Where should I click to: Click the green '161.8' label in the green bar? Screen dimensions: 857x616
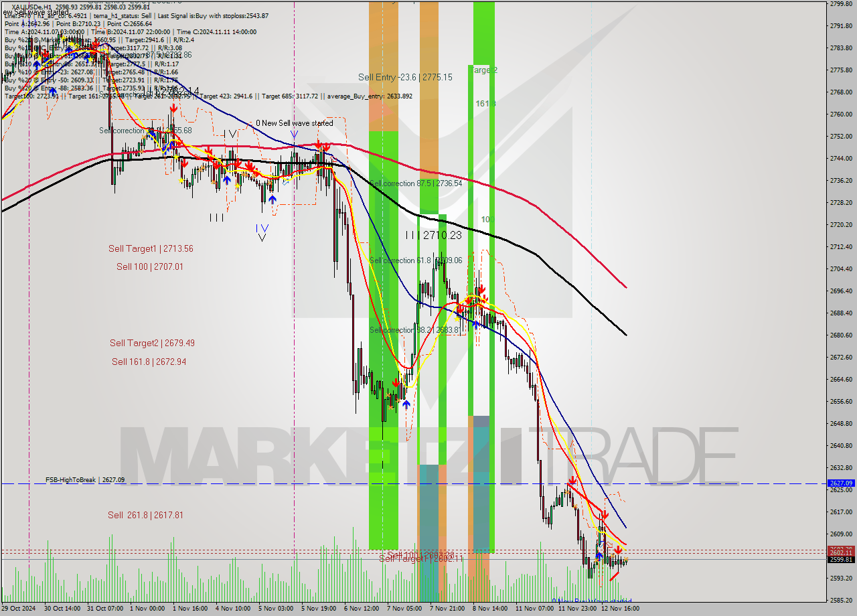coord(485,104)
